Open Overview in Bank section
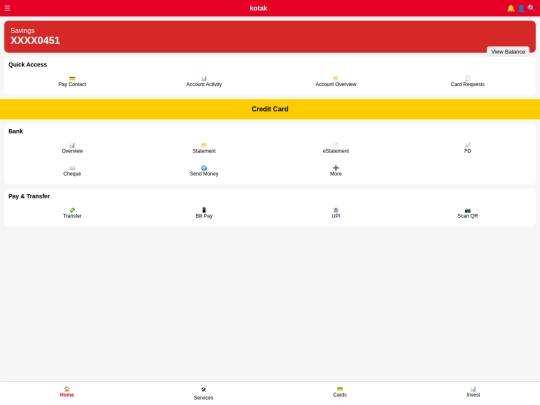 tap(72, 148)
